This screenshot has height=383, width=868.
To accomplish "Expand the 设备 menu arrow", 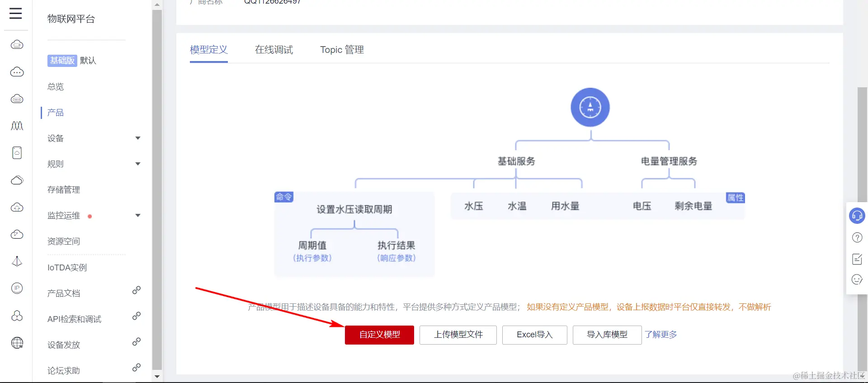I will [138, 138].
